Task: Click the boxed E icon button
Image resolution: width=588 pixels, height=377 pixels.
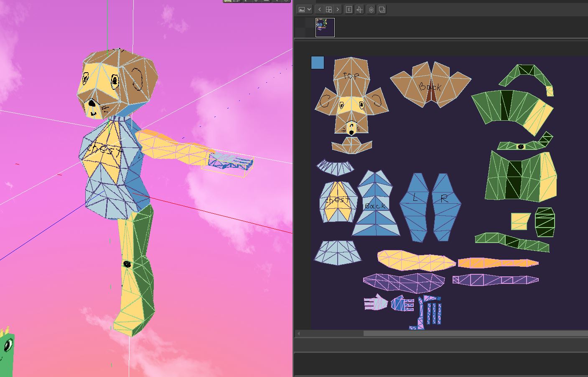Action: 349,10
